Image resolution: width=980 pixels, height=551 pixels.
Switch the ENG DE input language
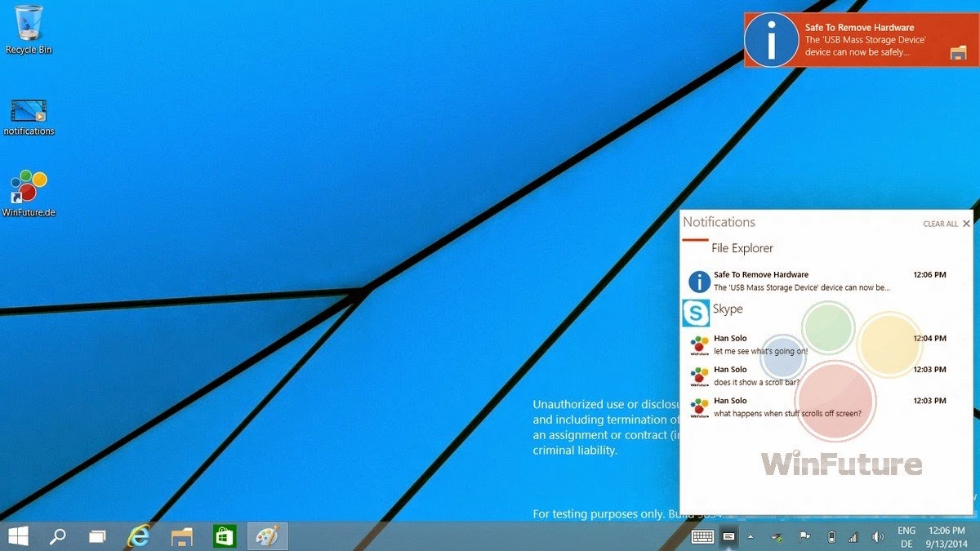point(906,536)
